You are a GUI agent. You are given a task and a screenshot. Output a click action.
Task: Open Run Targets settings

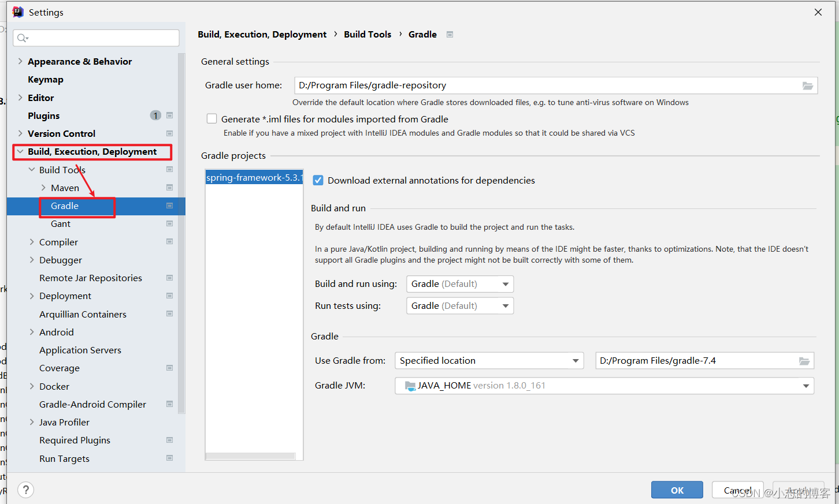click(x=64, y=458)
